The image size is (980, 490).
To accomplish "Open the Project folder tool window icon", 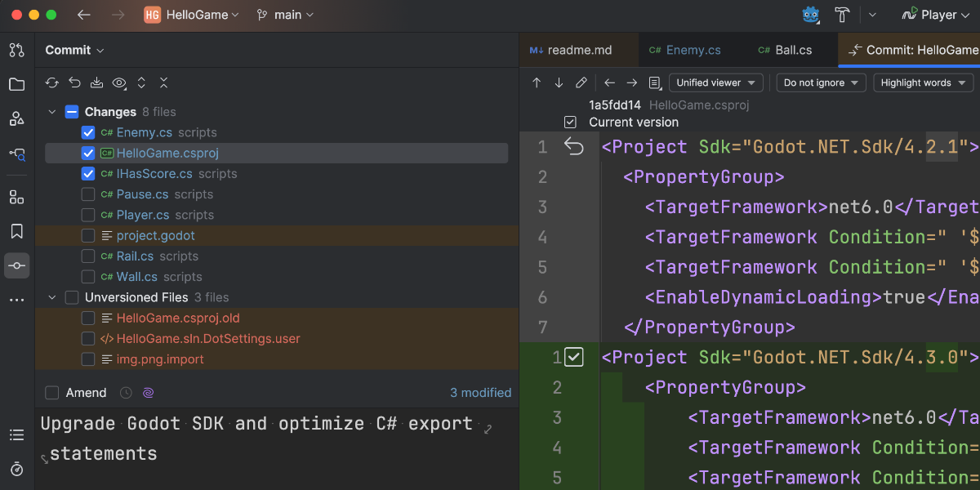I will pyautogui.click(x=16, y=84).
